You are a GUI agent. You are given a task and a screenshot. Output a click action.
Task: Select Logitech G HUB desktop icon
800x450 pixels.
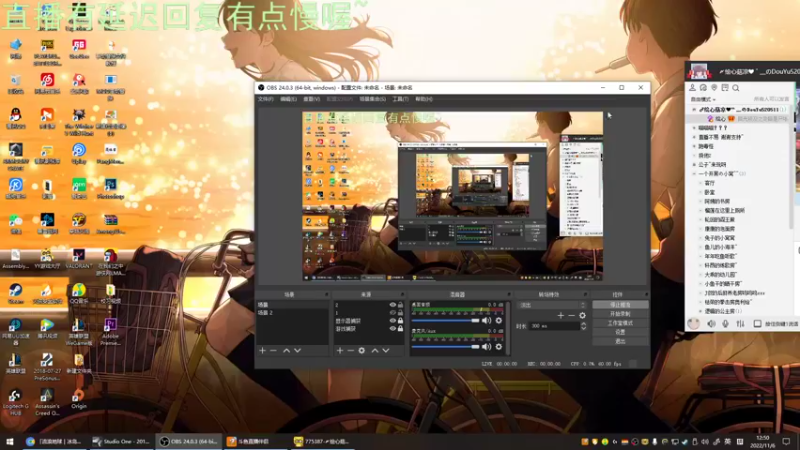pos(15,403)
